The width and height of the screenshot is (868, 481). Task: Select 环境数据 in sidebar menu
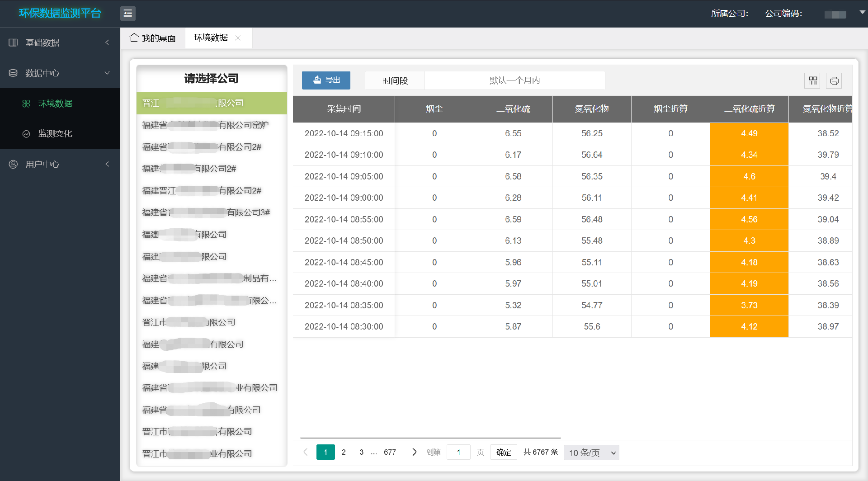55,104
